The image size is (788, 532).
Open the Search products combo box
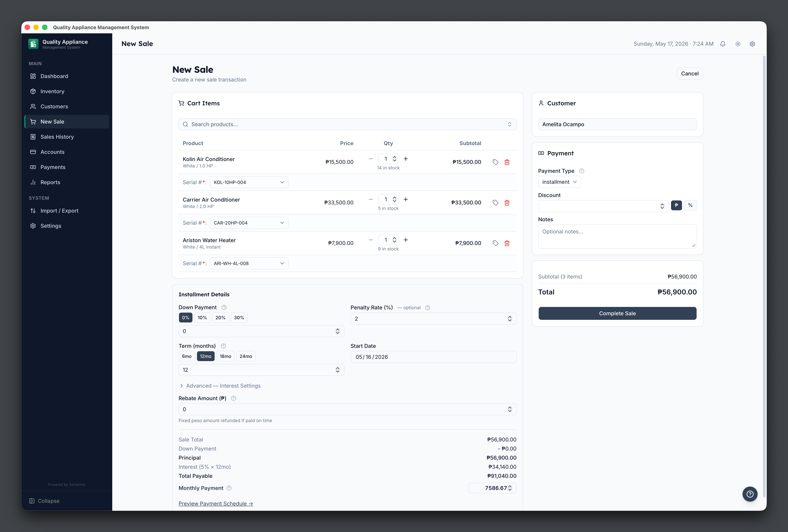coord(348,124)
